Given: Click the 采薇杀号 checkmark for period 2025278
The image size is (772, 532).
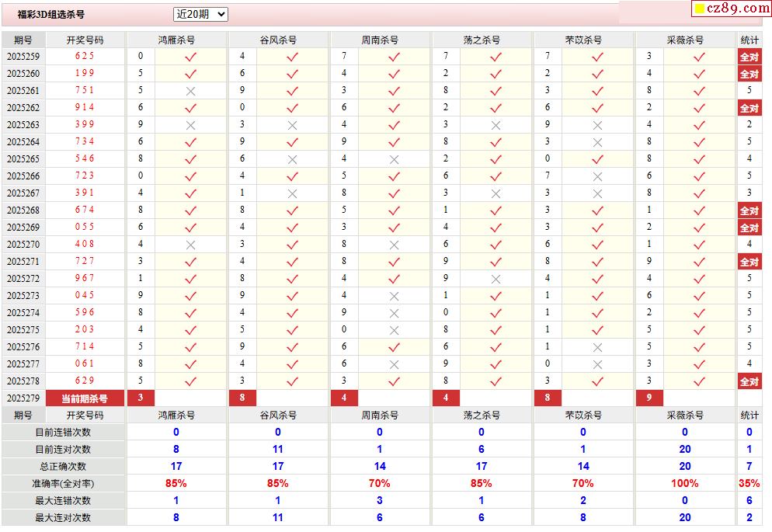Looking at the screenshot, I should point(699,381).
